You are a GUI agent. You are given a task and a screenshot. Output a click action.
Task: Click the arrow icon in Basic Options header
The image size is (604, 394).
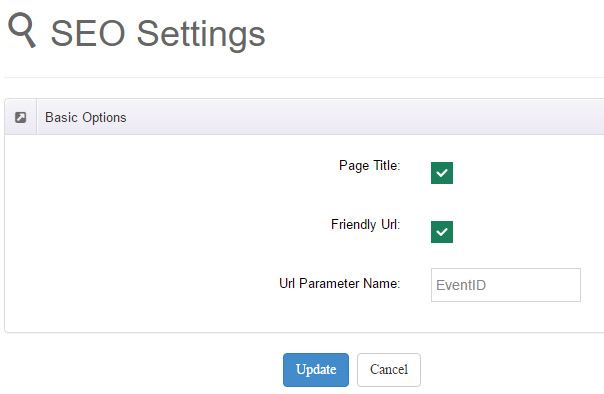[x=20, y=117]
